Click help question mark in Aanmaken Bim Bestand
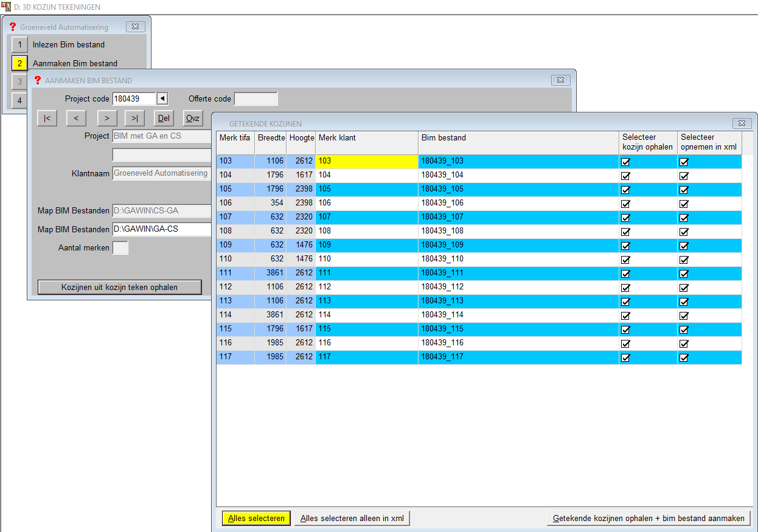 point(38,80)
